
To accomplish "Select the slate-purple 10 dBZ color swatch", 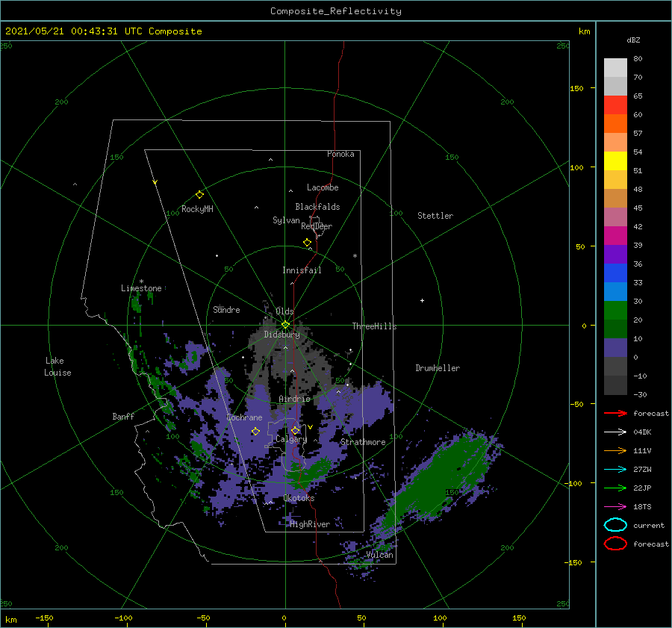I will click(615, 348).
